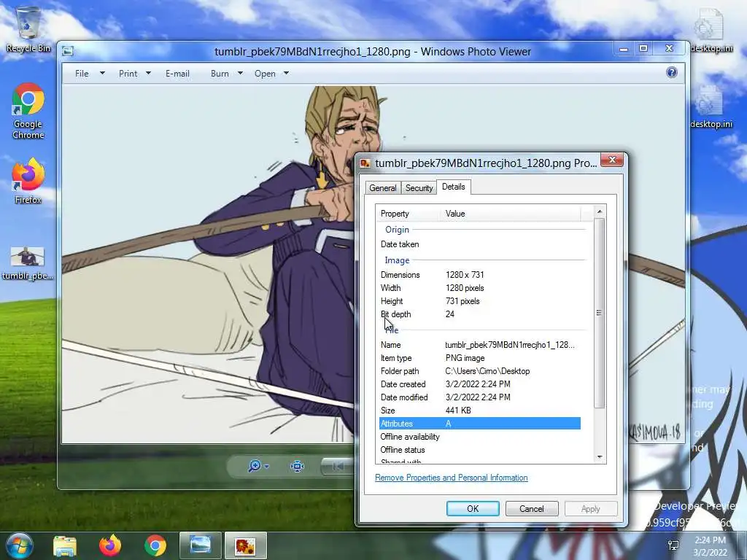Switch to the Security tab
This screenshot has height=560, width=747.
(419, 187)
